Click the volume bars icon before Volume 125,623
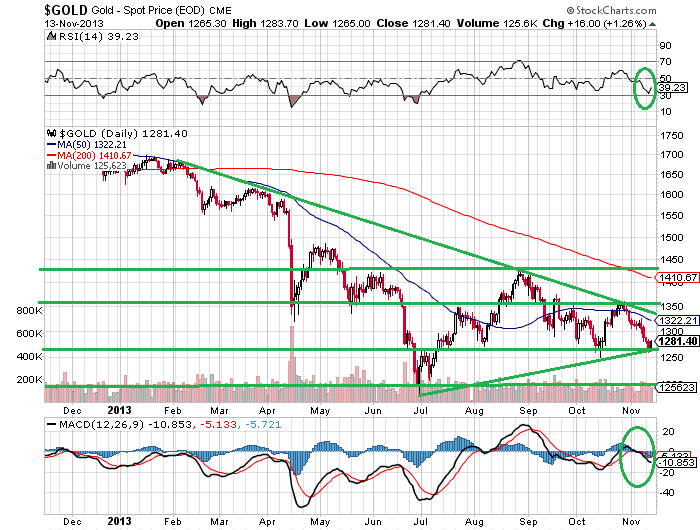Image resolution: width=700 pixels, height=530 pixels. [51, 166]
